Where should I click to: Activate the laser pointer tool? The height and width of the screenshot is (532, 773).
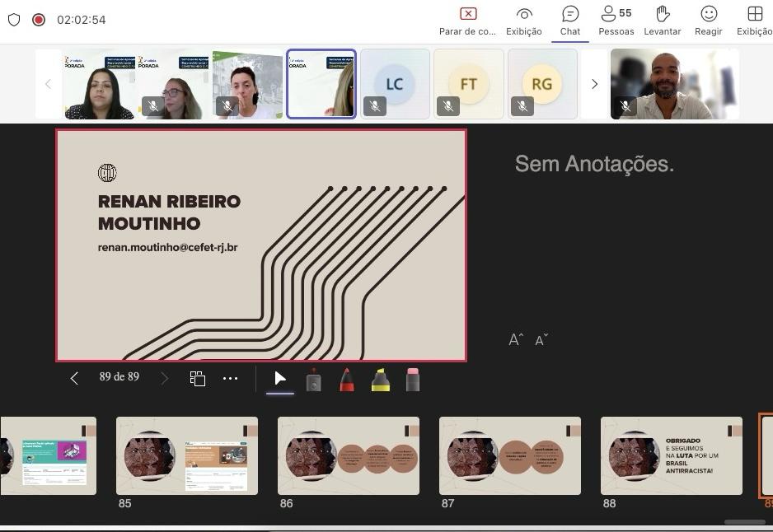313,380
